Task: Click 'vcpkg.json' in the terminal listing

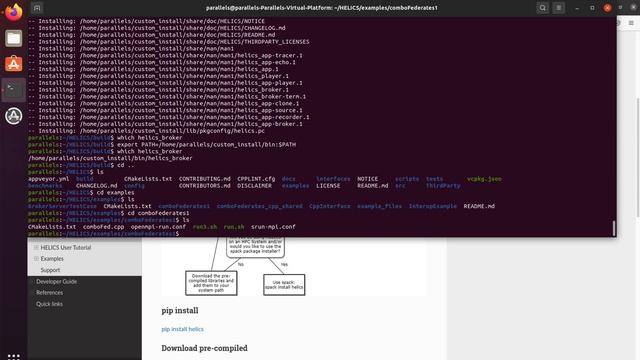Action: pos(484,179)
